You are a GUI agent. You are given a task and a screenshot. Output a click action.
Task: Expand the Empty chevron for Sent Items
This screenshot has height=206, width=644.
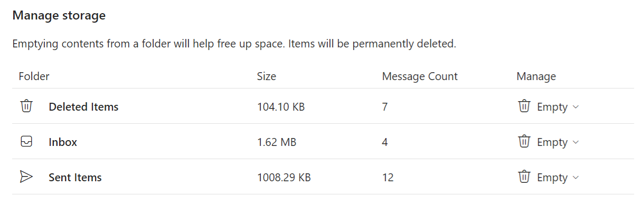tap(576, 178)
